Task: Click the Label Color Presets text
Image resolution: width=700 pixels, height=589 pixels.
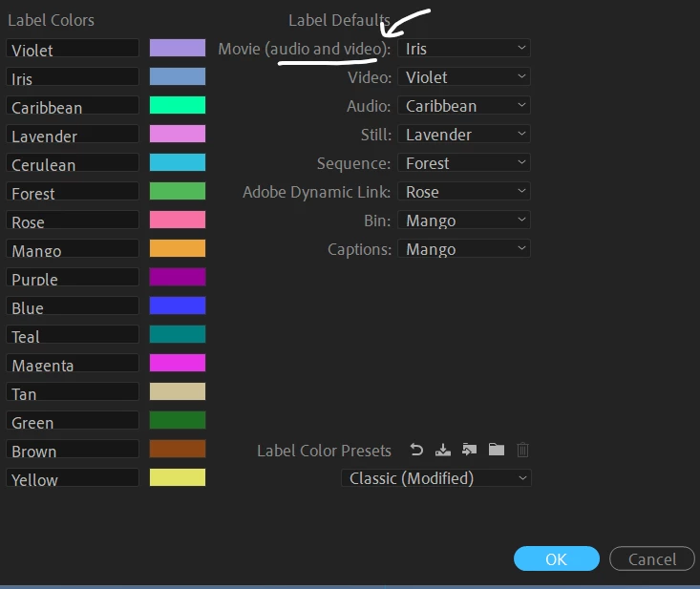Action: 324,451
